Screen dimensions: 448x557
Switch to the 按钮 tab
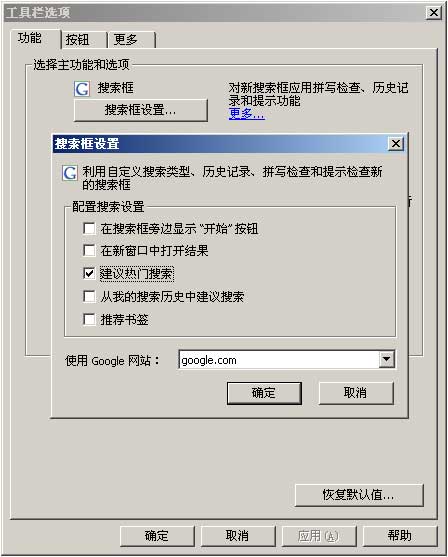point(84,39)
